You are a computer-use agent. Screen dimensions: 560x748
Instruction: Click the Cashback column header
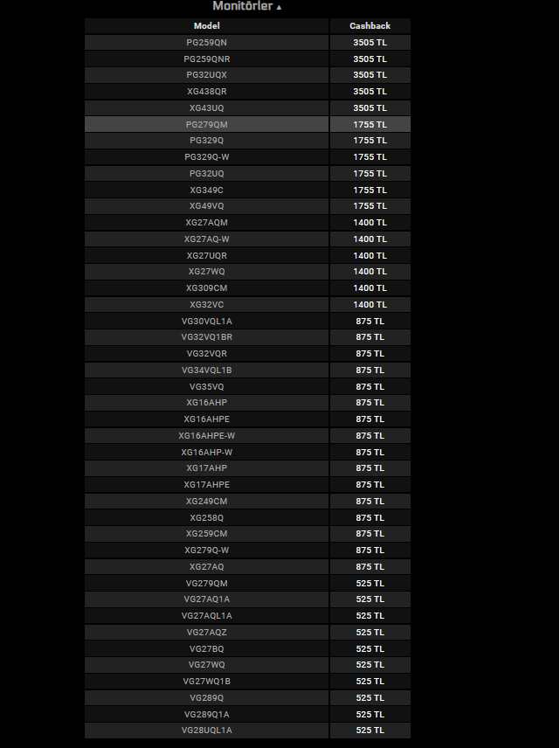[370, 26]
